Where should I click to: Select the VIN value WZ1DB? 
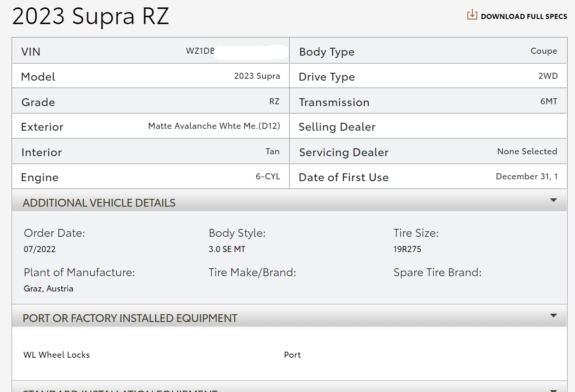pyautogui.click(x=200, y=51)
